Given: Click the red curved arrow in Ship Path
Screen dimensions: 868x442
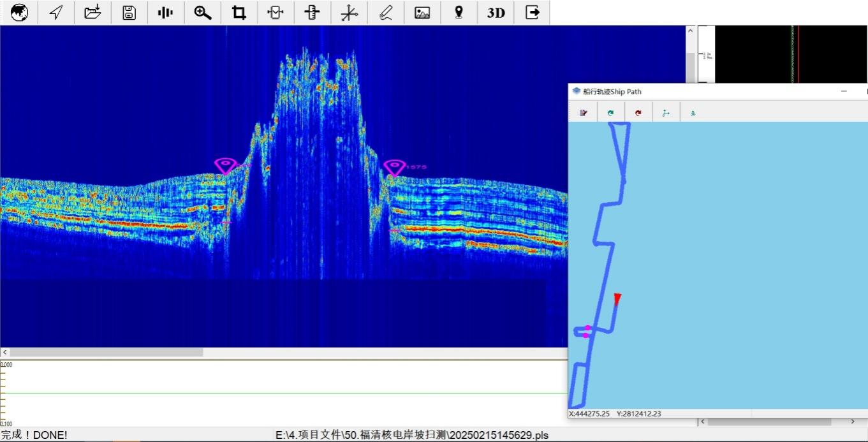Looking at the screenshot, I should tap(638, 113).
